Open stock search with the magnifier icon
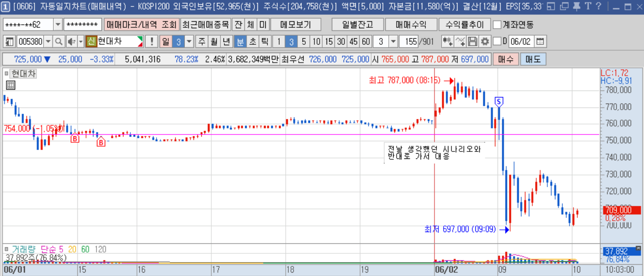The image size is (644, 276). (59, 42)
